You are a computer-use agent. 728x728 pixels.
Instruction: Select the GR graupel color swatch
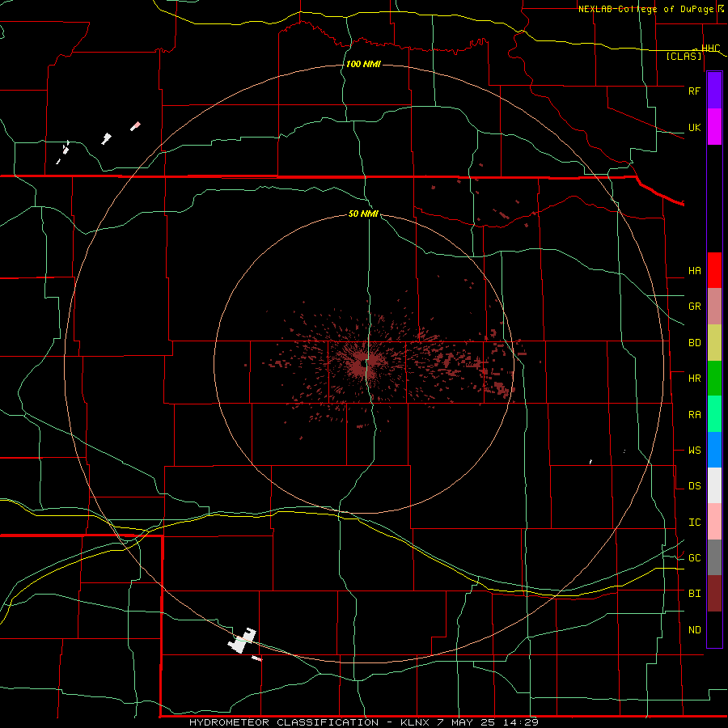[x=714, y=307]
